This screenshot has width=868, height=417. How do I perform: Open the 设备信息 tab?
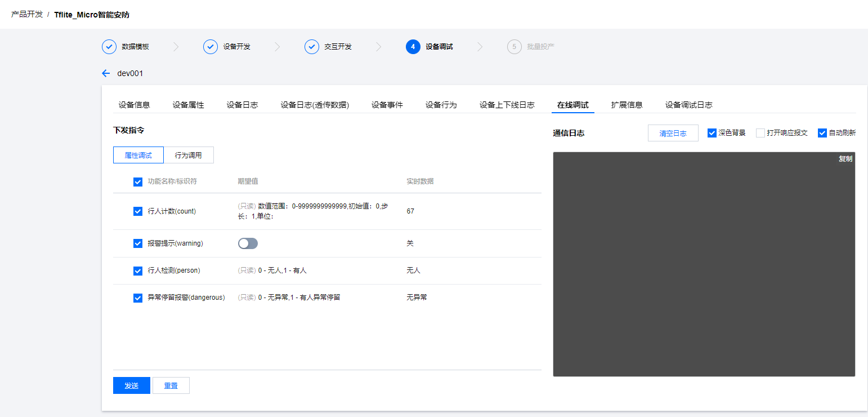[x=135, y=105]
